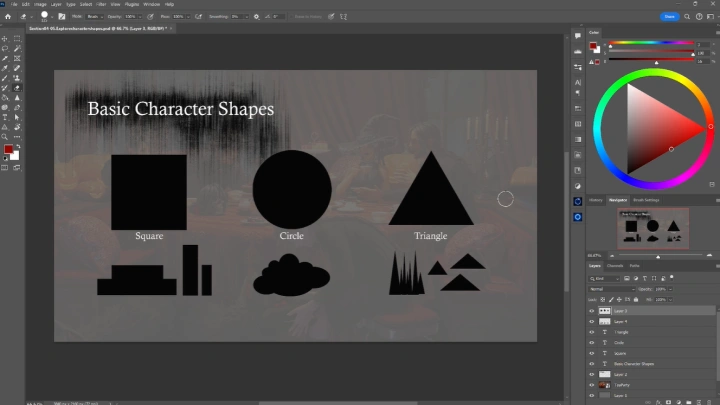Open the Window menu
Viewport: 720px width, 405px height.
[152, 4]
